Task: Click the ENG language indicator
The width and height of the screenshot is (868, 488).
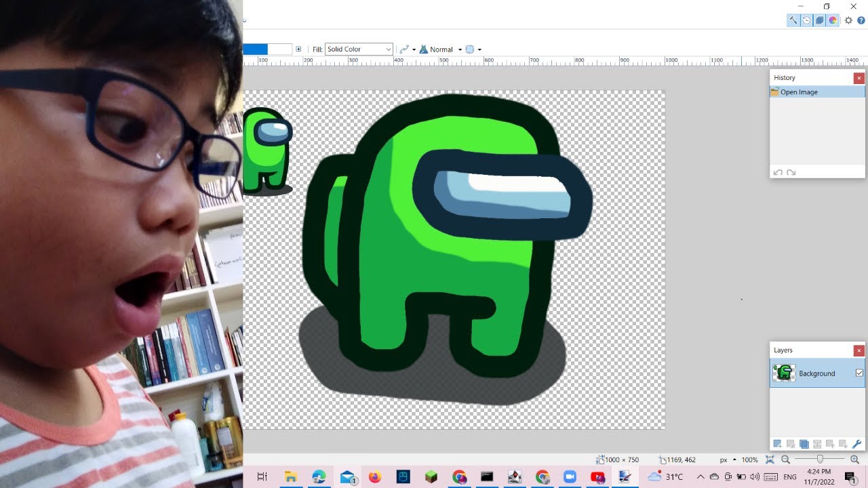Action: (x=789, y=477)
